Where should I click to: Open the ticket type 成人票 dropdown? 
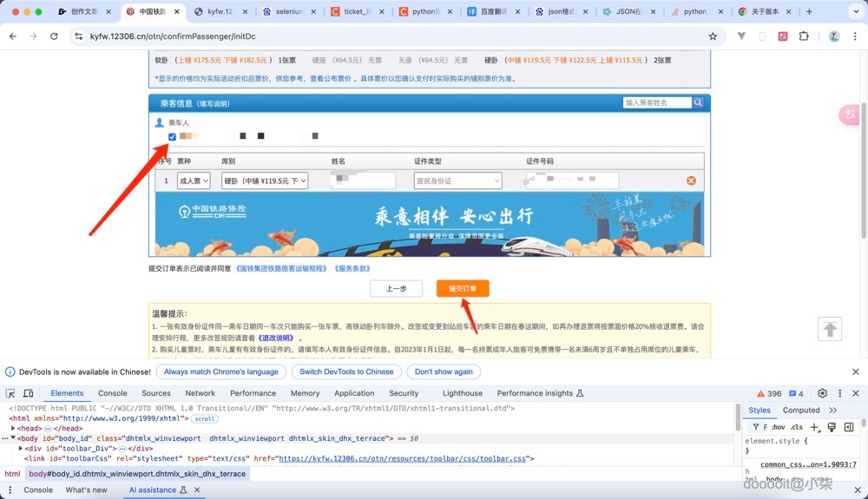click(194, 181)
